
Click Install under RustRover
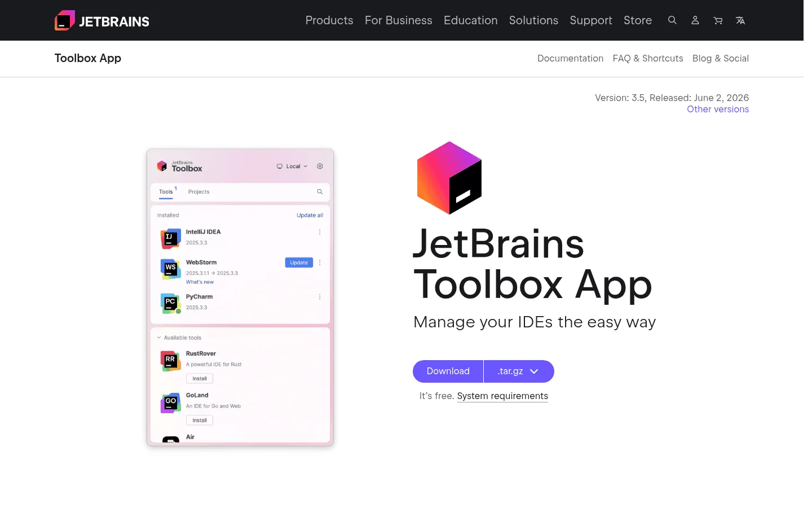[x=200, y=379]
